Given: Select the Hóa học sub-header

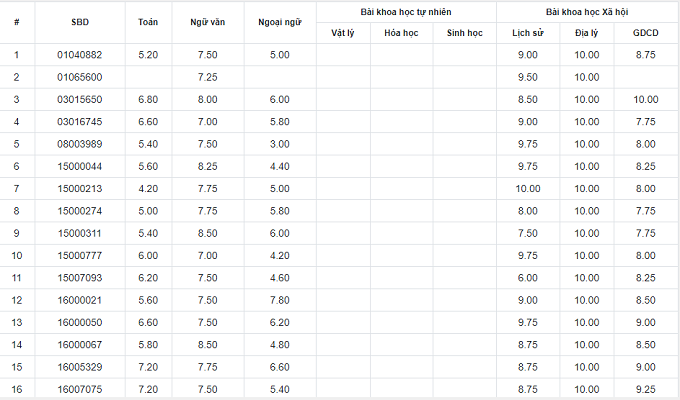Looking at the screenshot, I should click(401, 33).
